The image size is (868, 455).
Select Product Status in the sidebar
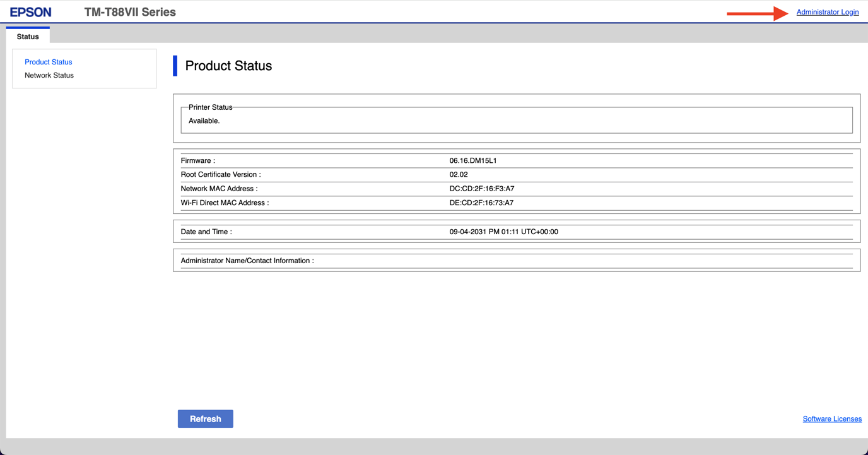[48, 62]
